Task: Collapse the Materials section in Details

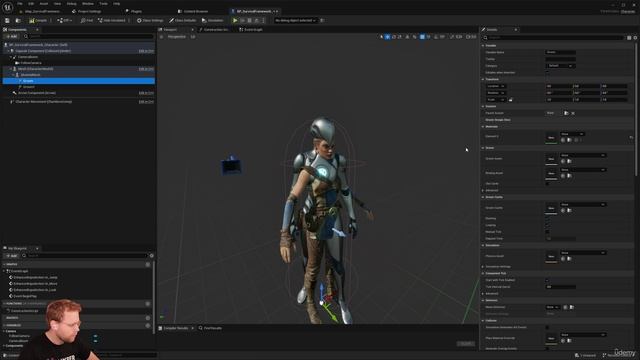Action: pyautogui.click(x=483, y=127)
